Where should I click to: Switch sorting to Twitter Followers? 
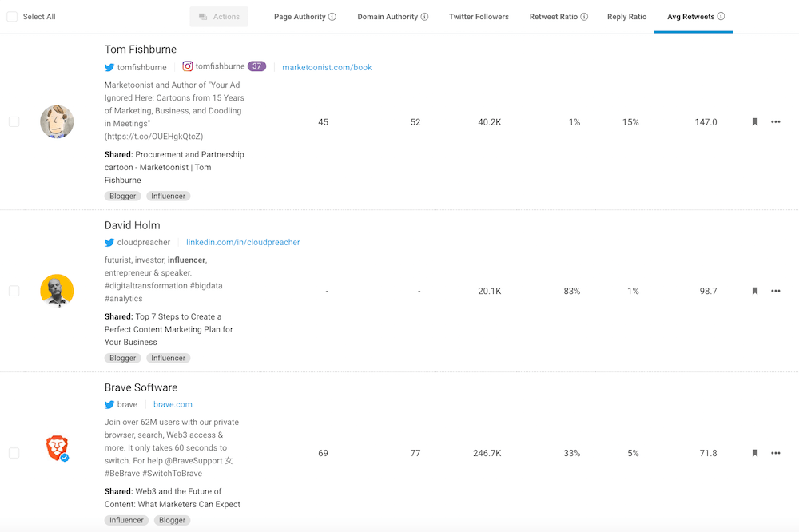pyautogui.click(x=479, y=15)
